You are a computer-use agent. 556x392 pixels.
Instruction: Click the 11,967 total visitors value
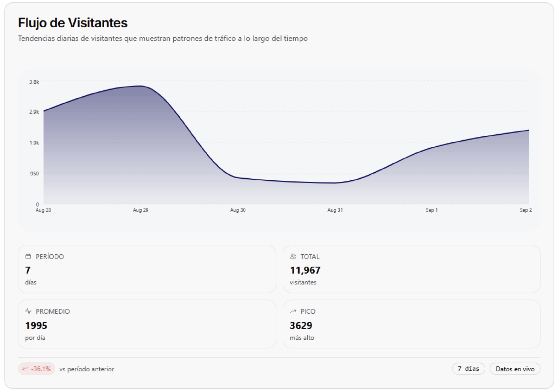305,270
